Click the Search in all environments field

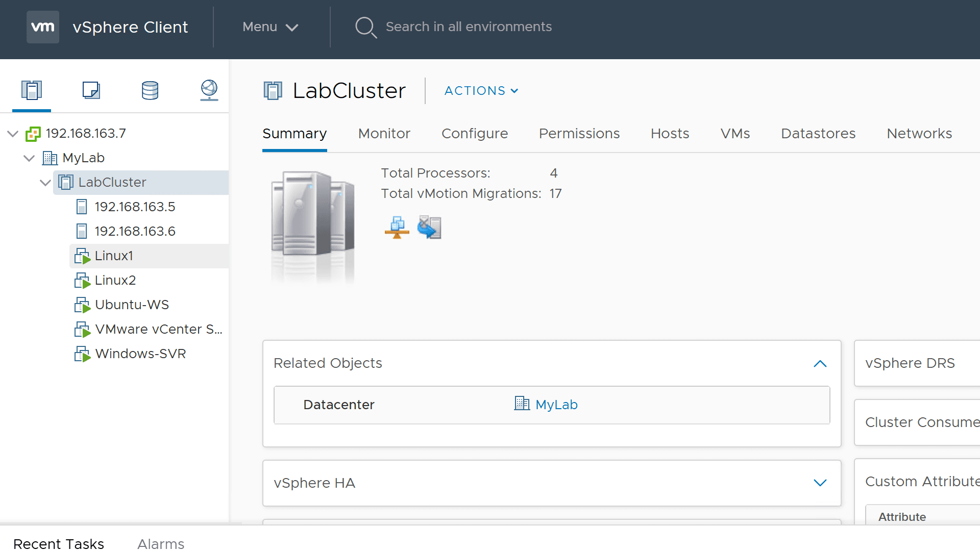[469, 27]
